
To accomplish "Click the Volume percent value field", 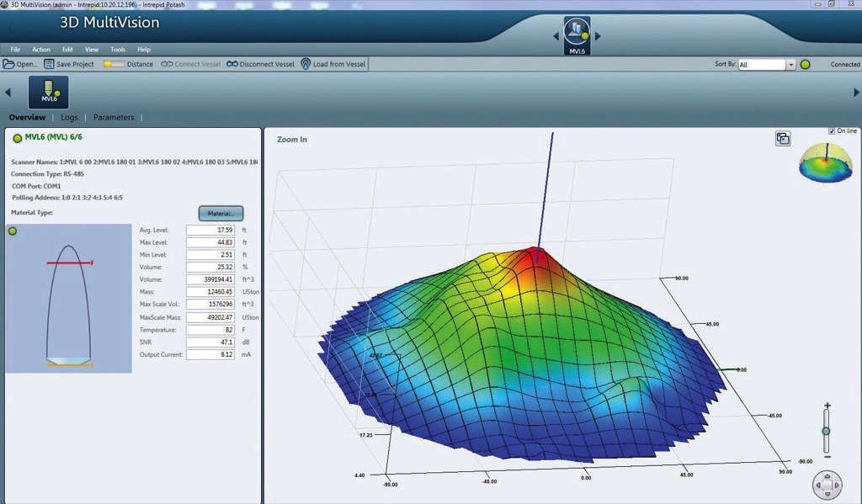I will point(210,267).
